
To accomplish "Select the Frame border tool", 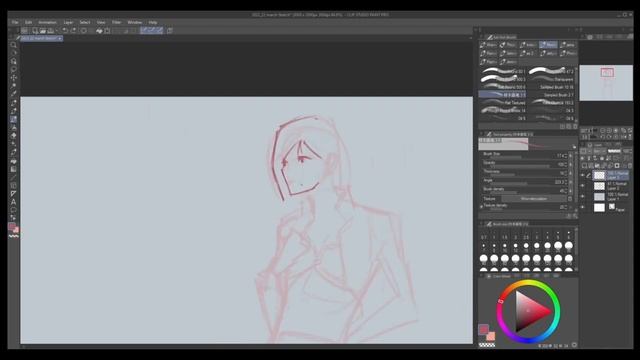I will click(13, 185).
